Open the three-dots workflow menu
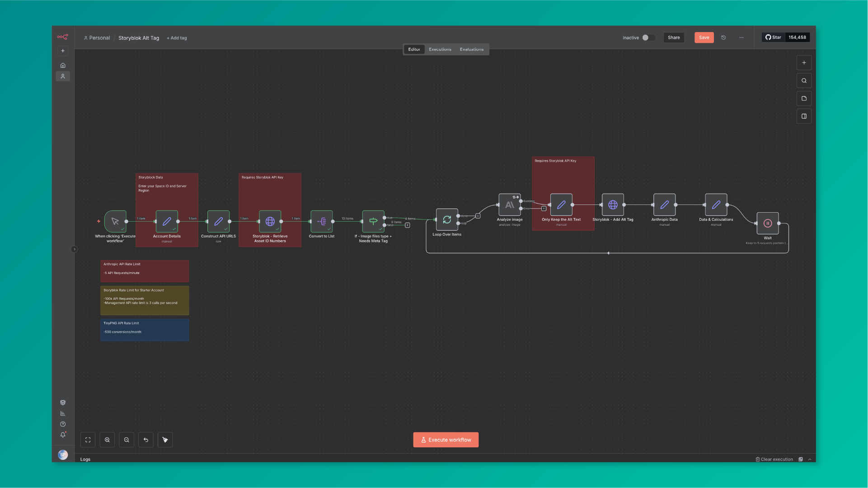Screen dimensions: 868x488 (741, 38)
